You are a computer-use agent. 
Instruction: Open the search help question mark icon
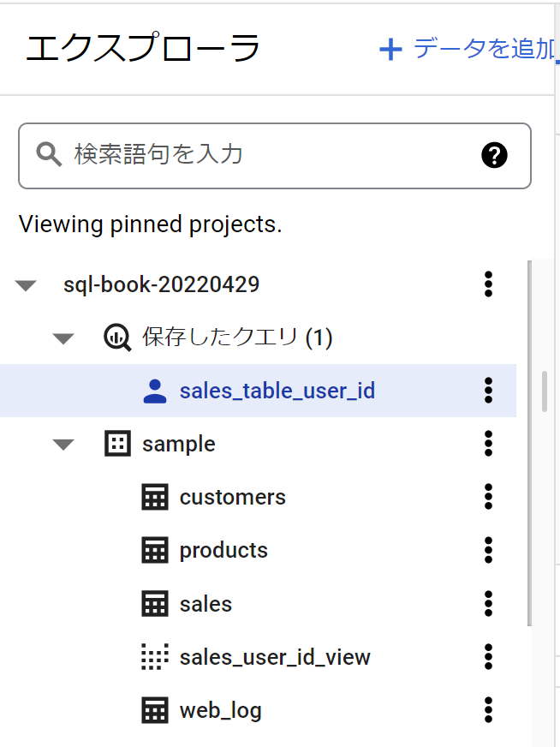point(494,155)
